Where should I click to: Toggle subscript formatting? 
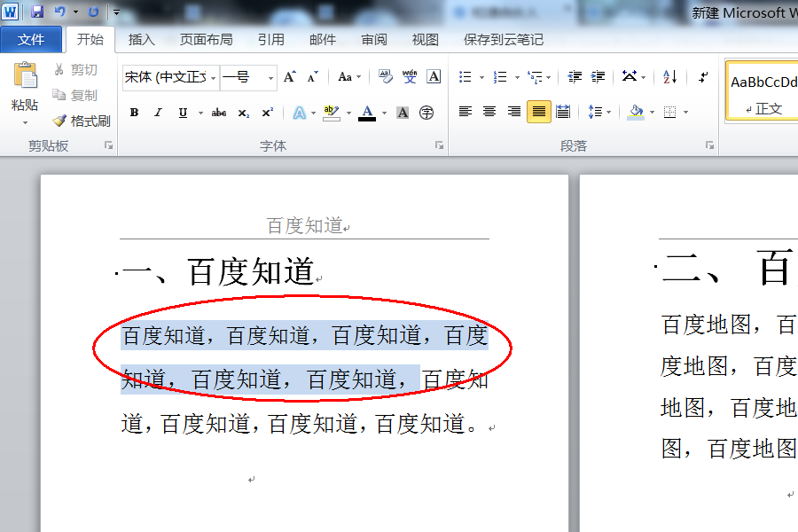pyautogui.click(x=243, y=113)
